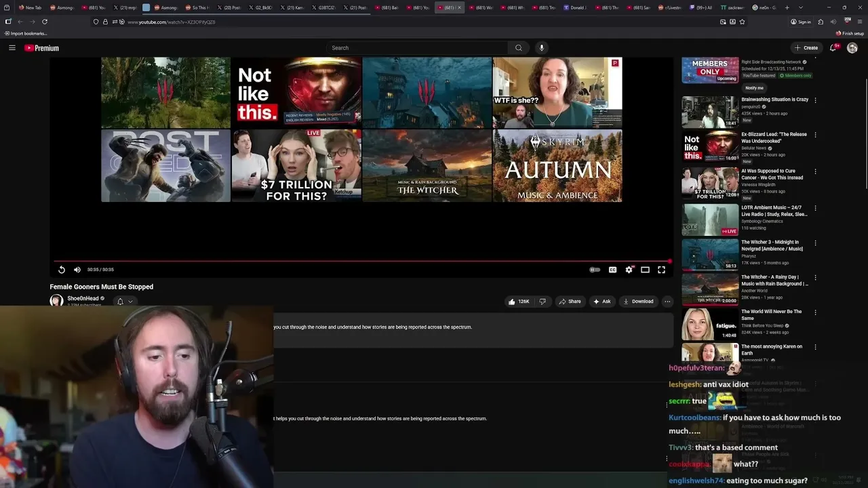Viewport: 868px width, 488px height.
Task: Click the Notify me button
Action: 754,88
